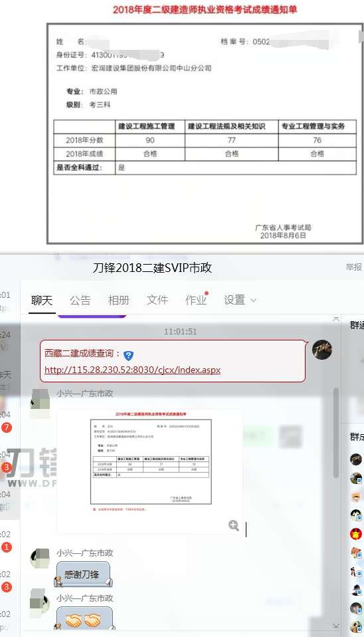The height and width of the screenshot is (637, 364).
Task: Switch to the 公告 tab
Action: tap(80, 301)
